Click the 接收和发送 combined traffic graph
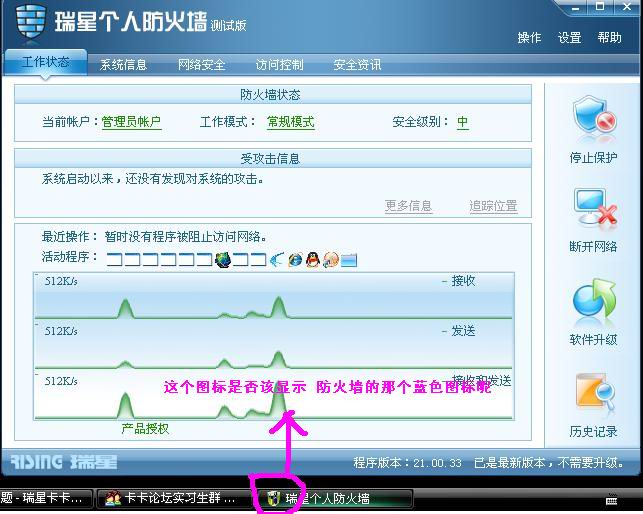 tap(274, 395)
